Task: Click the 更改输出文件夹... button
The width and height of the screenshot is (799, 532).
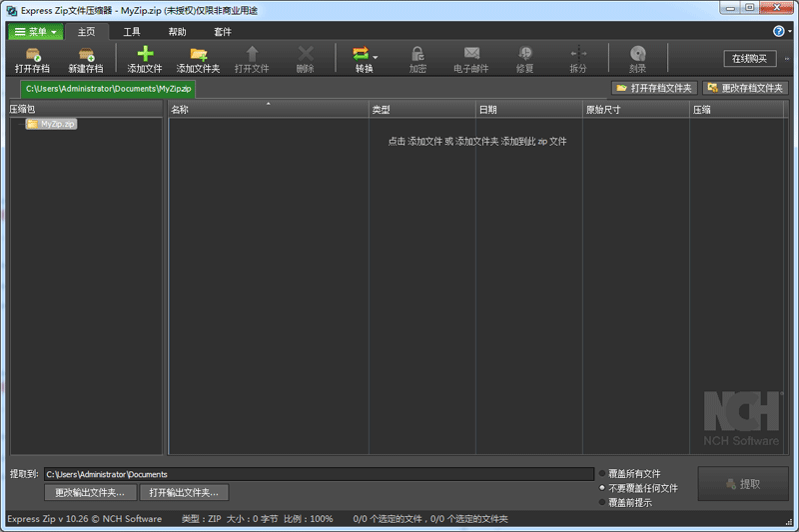Action: pos(90,492)
